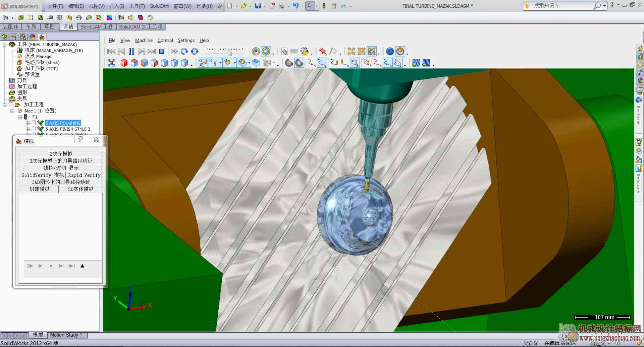The width and height of the screenshot is (644, 347).
Task: Click the fast forward simulation icon
Action: pos(174,51)
